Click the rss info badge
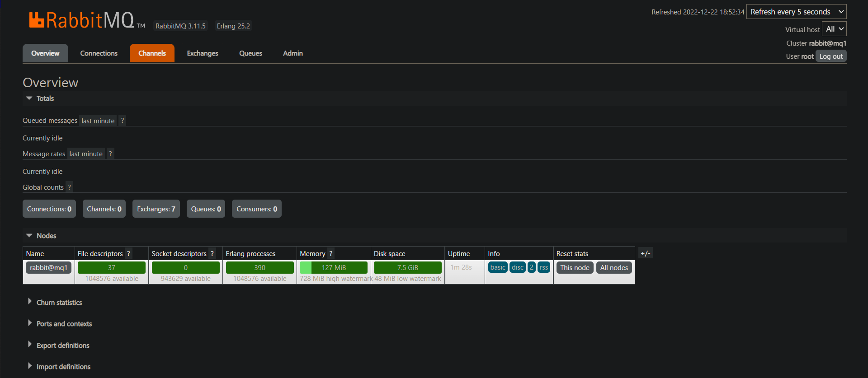The image size is (868, 378). point(544,267)
